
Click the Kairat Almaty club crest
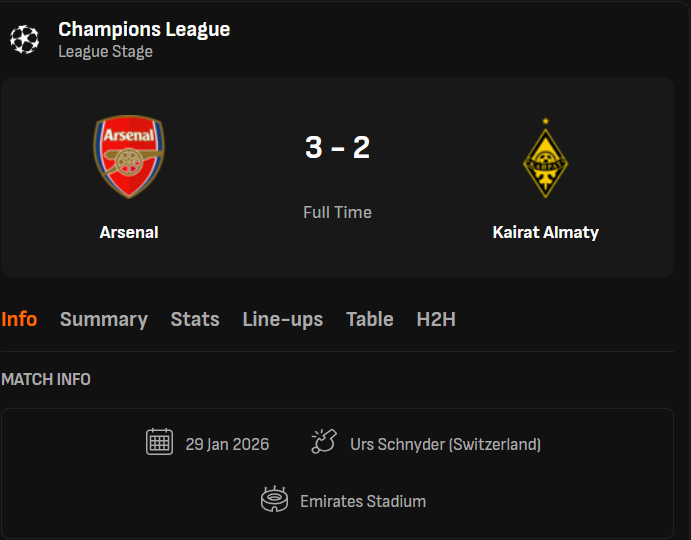point(545,159)
